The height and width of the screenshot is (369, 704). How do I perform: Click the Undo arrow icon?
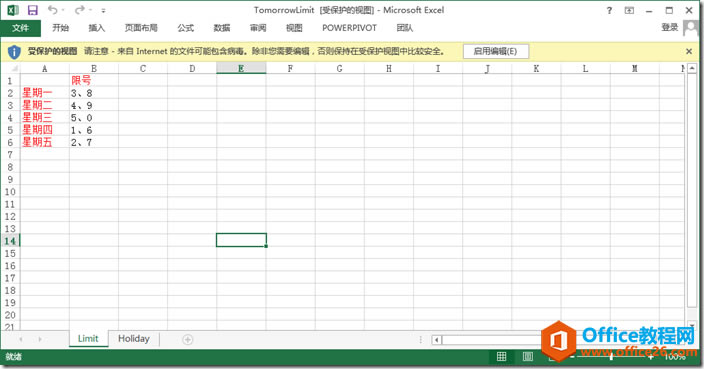[53, 10]
